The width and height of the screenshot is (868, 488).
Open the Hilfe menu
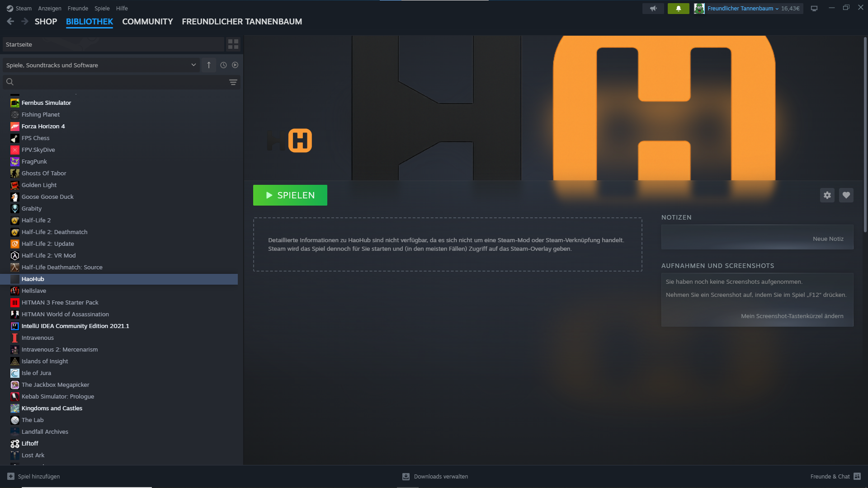click(122, 8)
